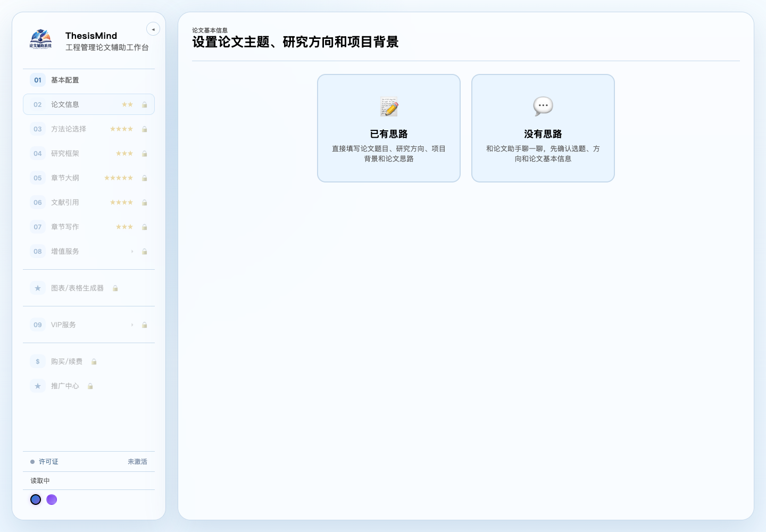Click lock icon on 文献引用 row

tap(144, 203)
